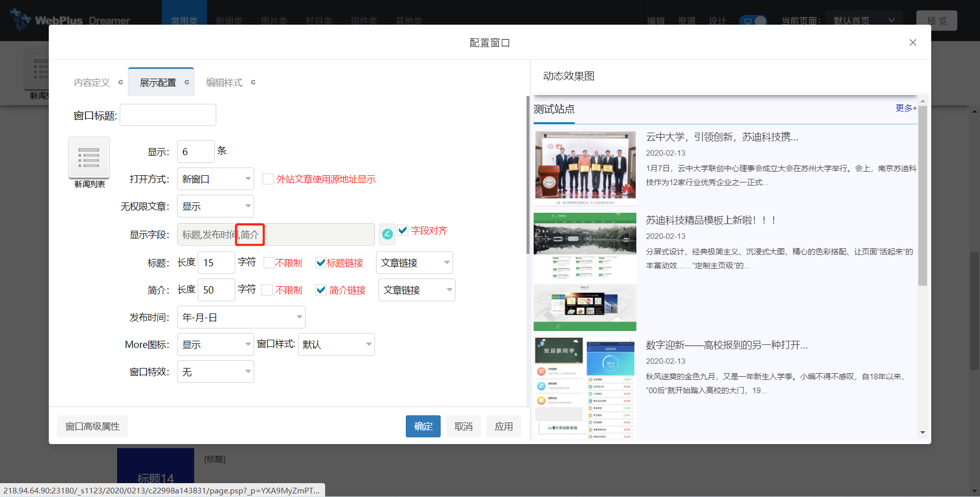This screenshot has width=980, height=497.
Task: Enable 外站文章使用源地址显示 checkbox
Action: 268,179
